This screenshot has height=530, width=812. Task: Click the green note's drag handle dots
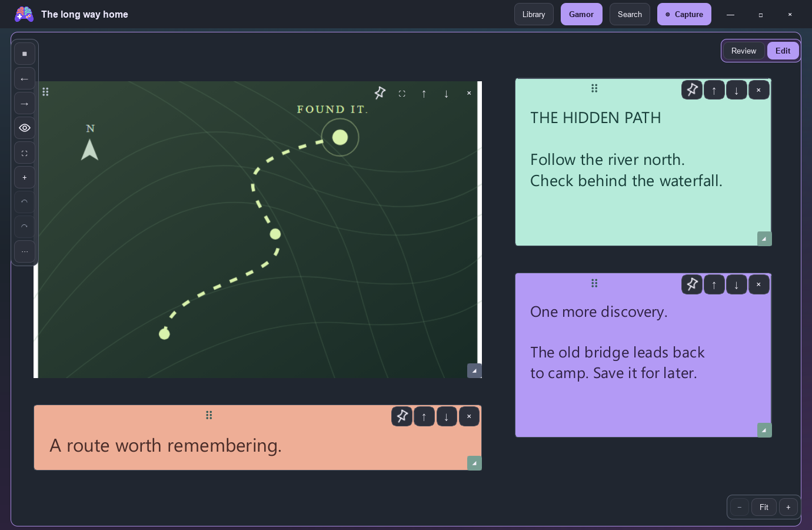click(x=594, y=88)
